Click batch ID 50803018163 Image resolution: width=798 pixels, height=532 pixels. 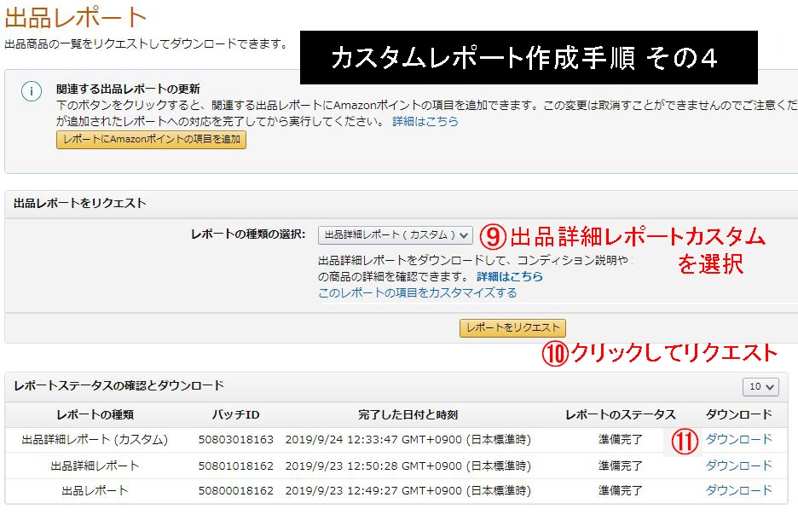[235, 439]
